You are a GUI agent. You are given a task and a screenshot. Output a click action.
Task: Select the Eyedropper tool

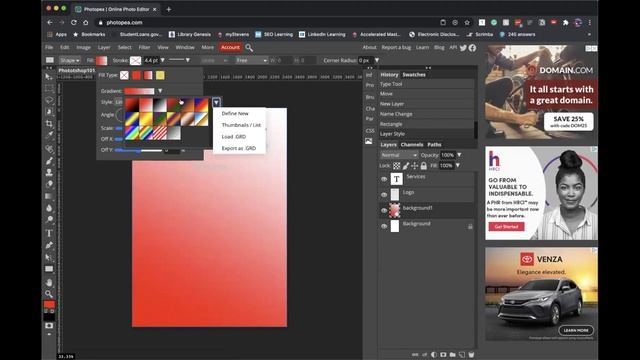[49, 135]
